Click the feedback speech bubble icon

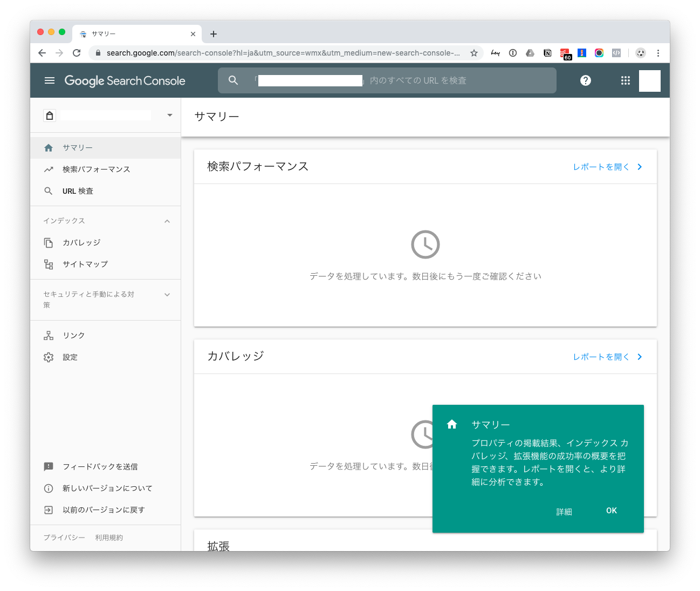click(x=49, y=466)
